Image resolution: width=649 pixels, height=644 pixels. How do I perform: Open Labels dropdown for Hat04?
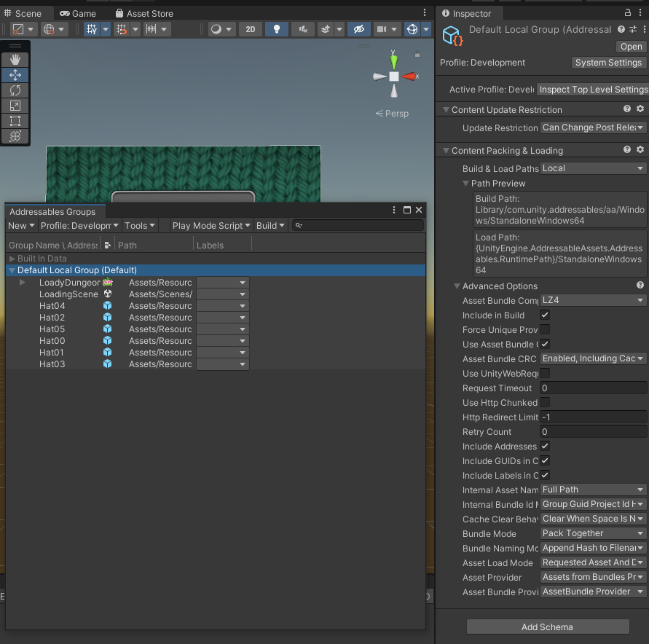[x=223, y=306]
